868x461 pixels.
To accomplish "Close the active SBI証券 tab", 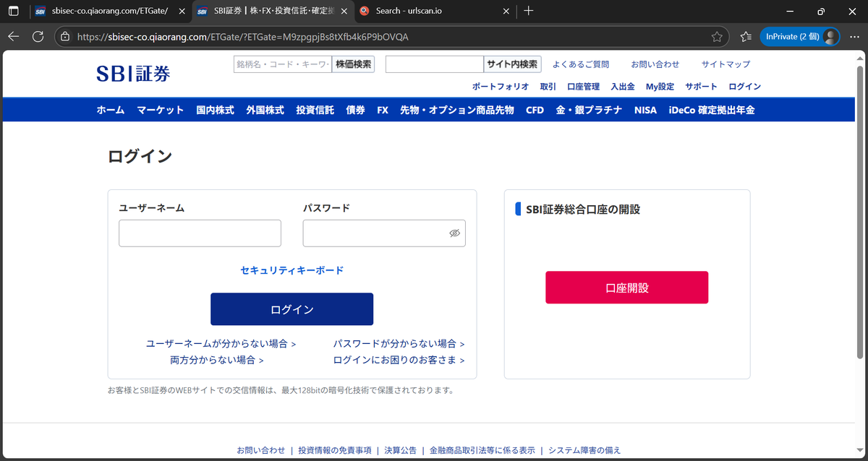I will tap(343, 11).
